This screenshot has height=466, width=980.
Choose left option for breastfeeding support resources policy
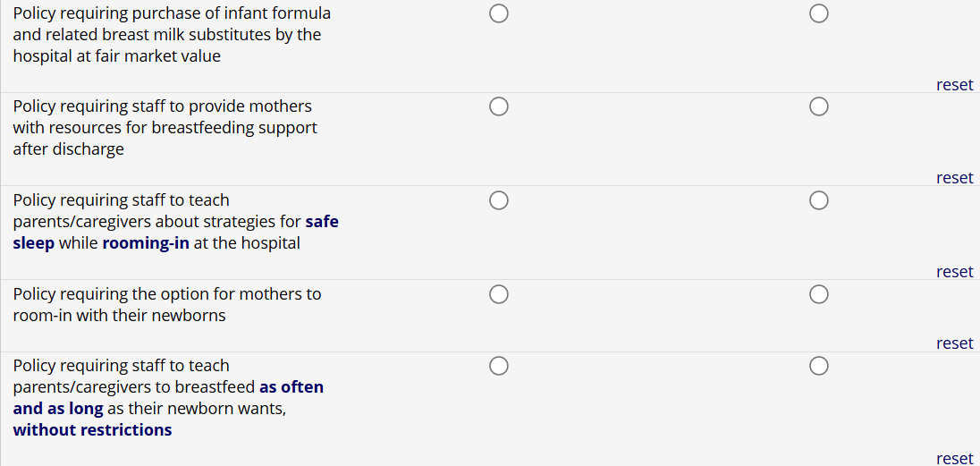(499, 107)
